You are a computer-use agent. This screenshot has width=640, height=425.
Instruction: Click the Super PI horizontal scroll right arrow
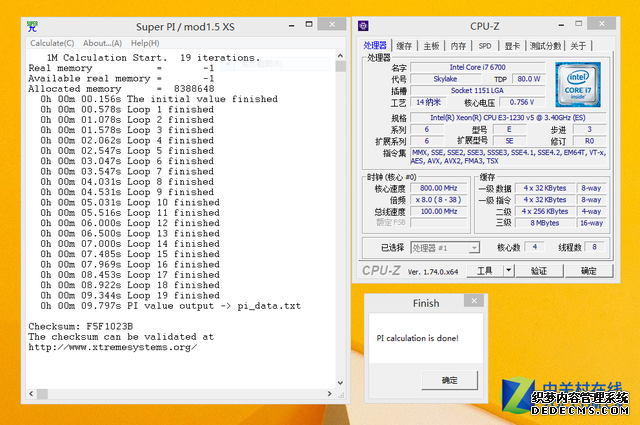329,394
